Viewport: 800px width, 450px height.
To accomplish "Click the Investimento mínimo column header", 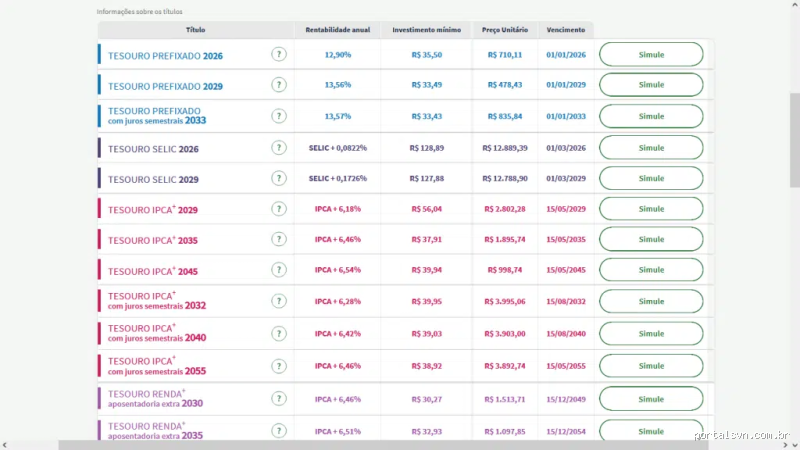I will (x=427, y=30).
